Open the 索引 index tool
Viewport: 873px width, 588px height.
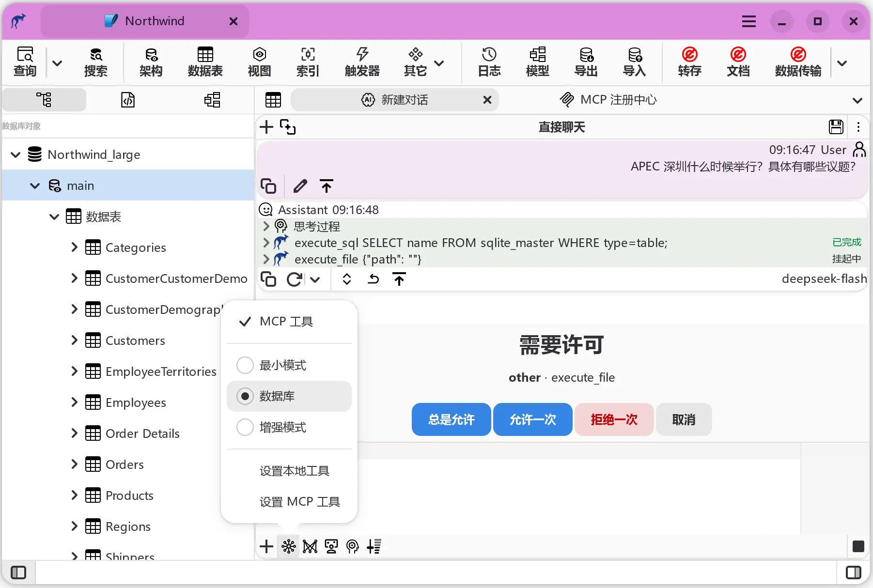click(x=308, y=62)
